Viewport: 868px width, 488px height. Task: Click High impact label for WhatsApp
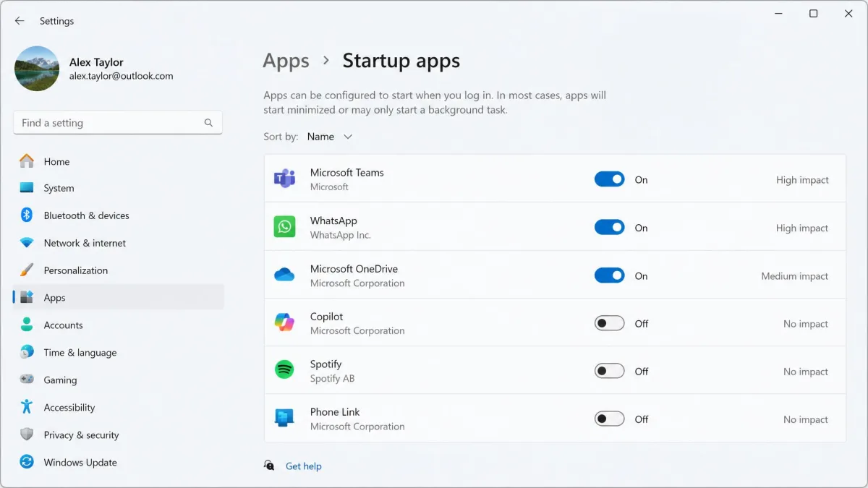pos(802,228)
